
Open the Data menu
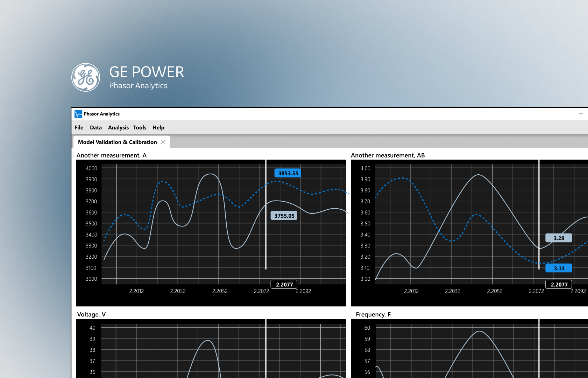[96, 127]
